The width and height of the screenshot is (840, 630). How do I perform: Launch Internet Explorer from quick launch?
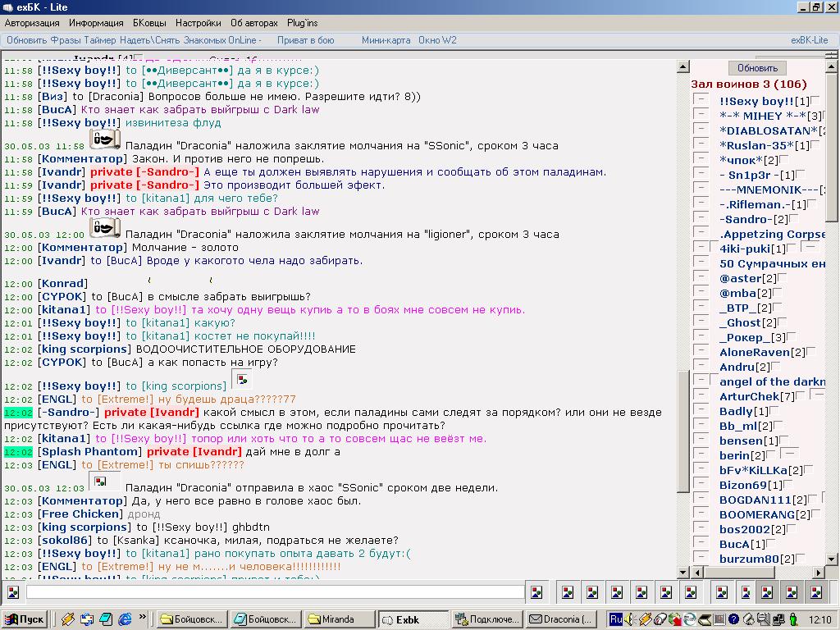click(x=125, y=619)
